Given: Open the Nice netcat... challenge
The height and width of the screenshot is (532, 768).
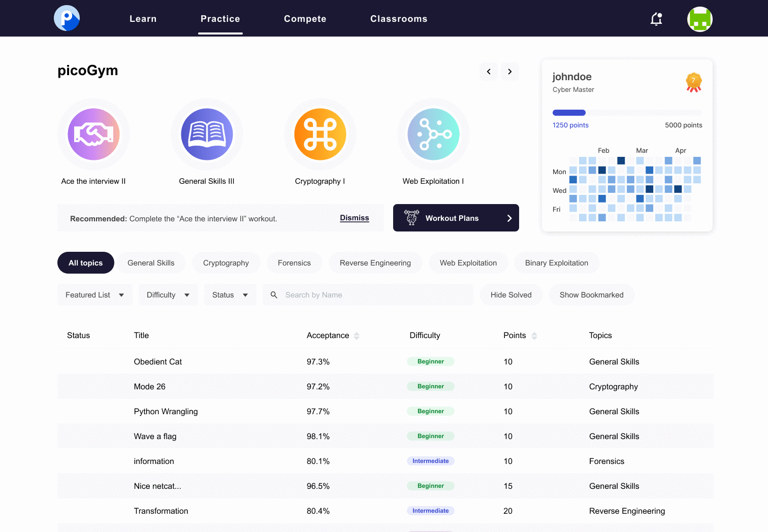Looking at the screenshot, I should tap(157, 486).
